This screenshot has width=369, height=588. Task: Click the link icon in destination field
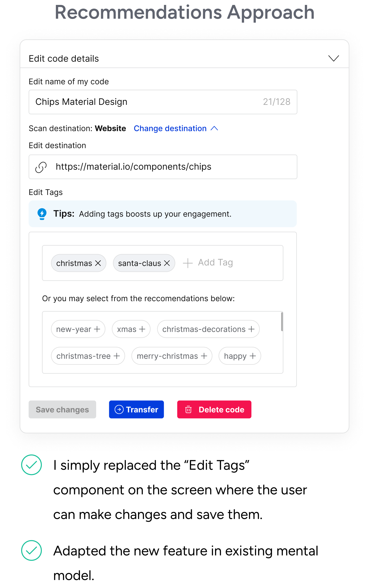pos(41,167)
